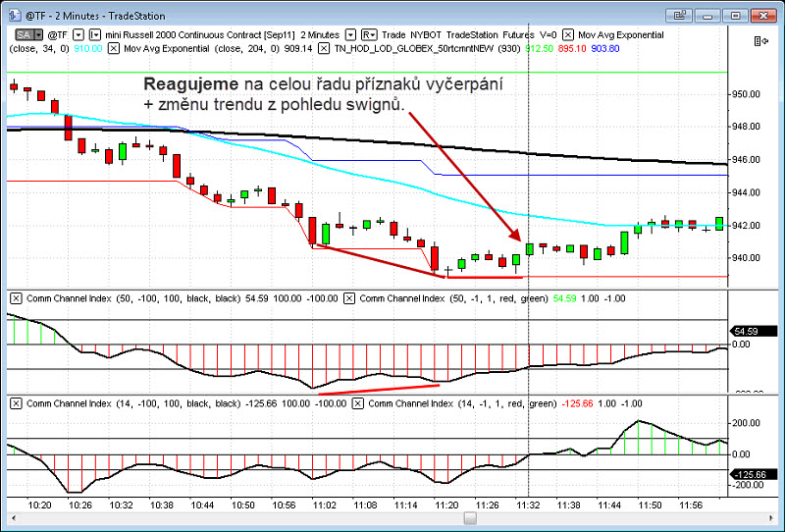Click the 942.00 price axis label

pyautogui.click(x=746, y=226)
